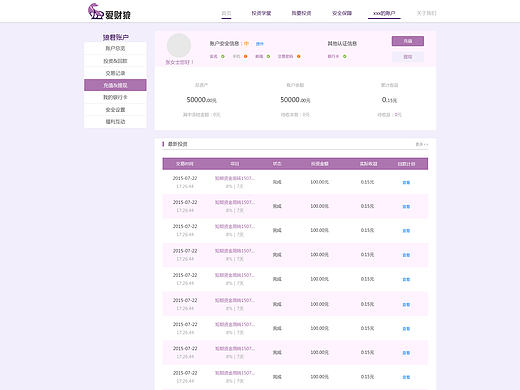
Task: Click the 项目 column header
Action: pyautogui.click(x=235, y=164)
